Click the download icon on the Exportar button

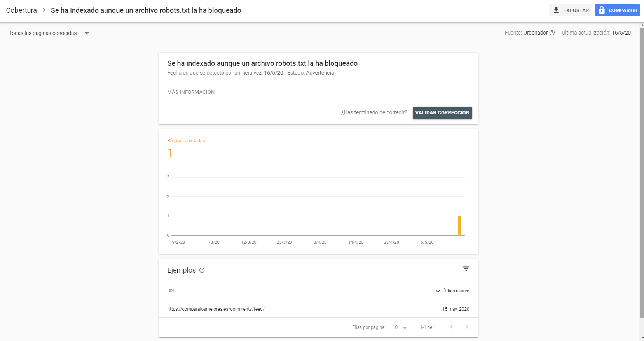[x=556, y=10]
